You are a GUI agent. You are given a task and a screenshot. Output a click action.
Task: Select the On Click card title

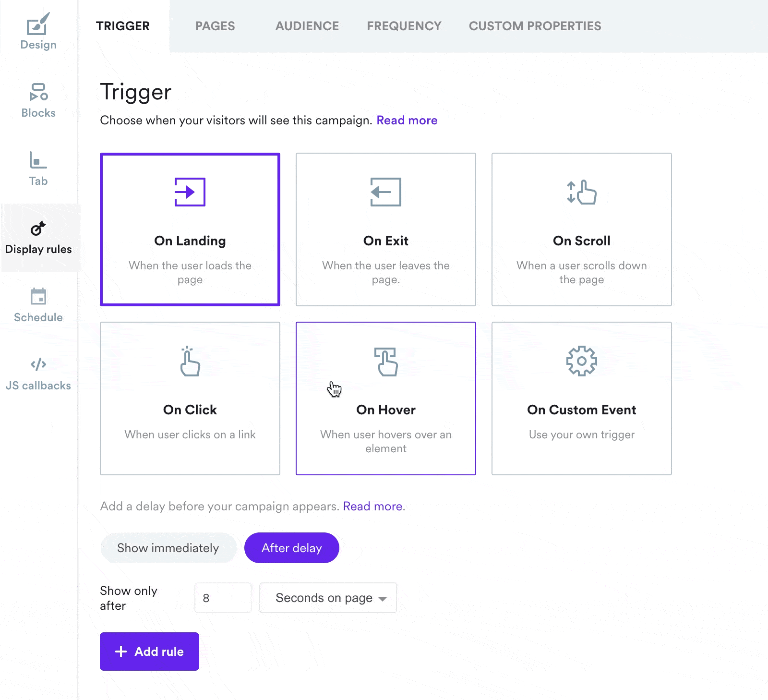point(190,410)
